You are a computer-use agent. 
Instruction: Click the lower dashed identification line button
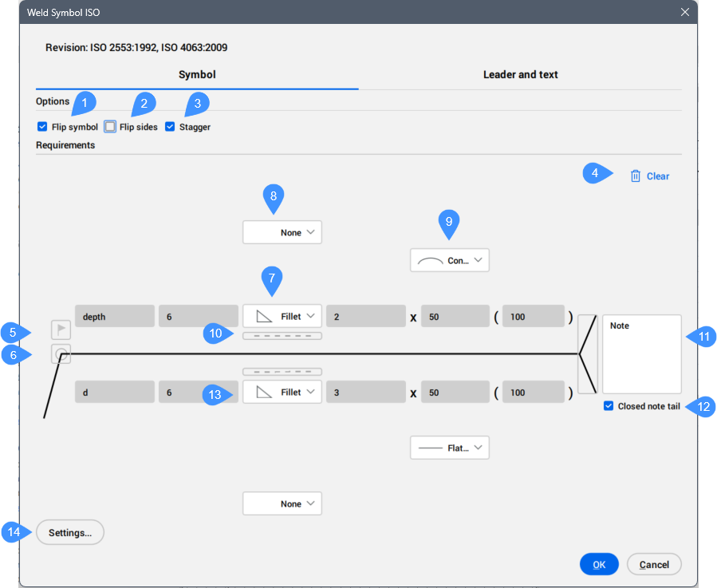282,372
